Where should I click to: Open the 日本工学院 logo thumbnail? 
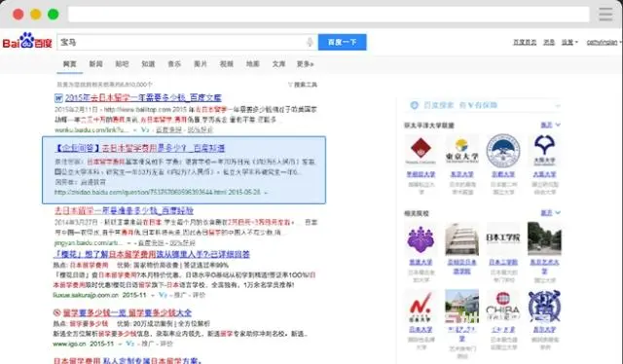[503, 238]
